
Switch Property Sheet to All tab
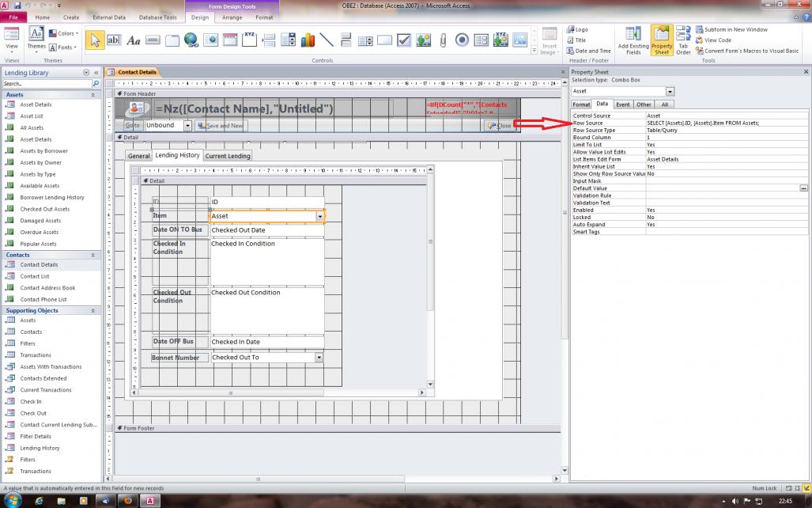point(664,104)
